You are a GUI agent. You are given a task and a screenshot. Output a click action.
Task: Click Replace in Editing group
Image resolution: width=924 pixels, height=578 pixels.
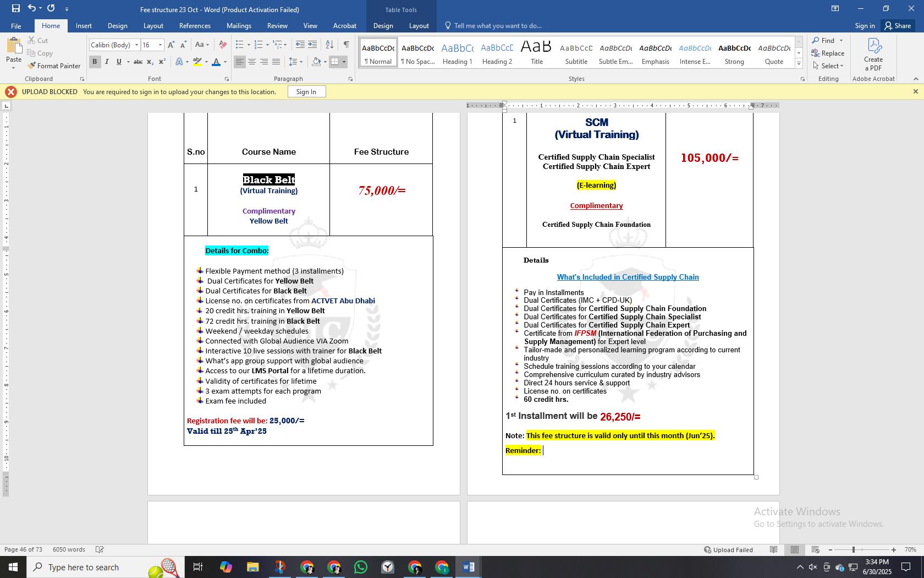(828, 53)
